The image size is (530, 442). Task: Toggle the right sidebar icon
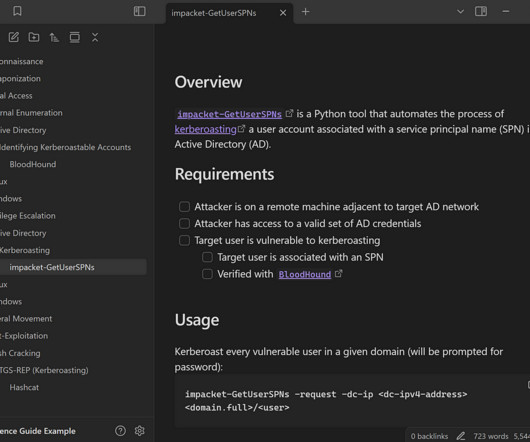pos(481,12)
